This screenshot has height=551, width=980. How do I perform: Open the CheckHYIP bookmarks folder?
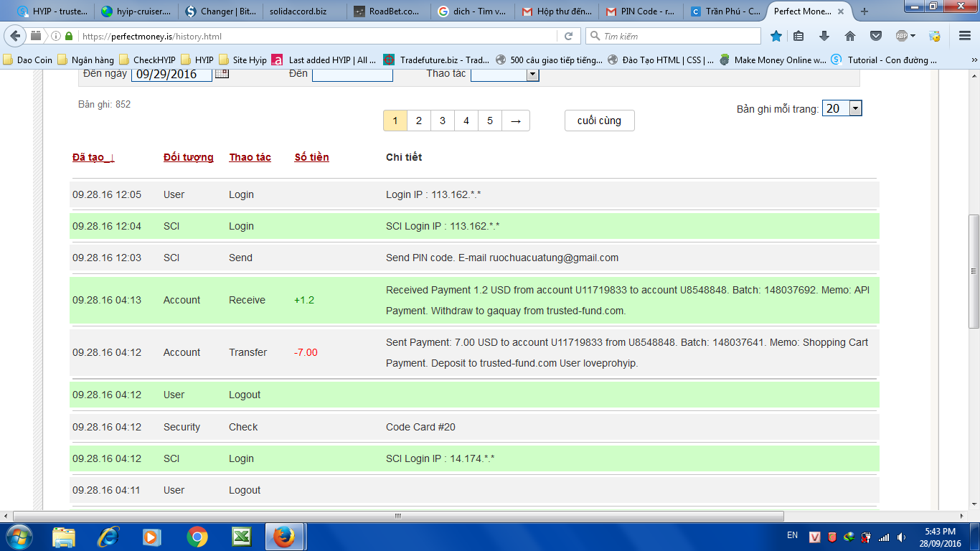(147, 60)
